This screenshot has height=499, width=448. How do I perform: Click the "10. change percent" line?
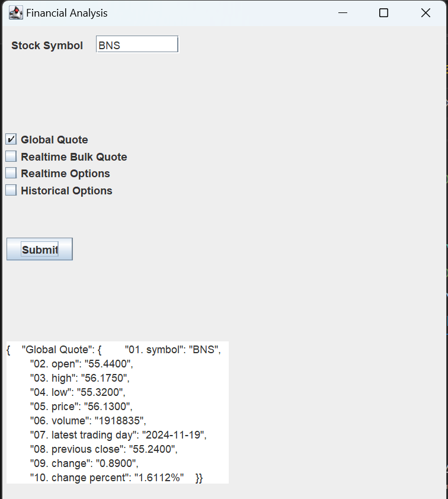click(107, 477)
